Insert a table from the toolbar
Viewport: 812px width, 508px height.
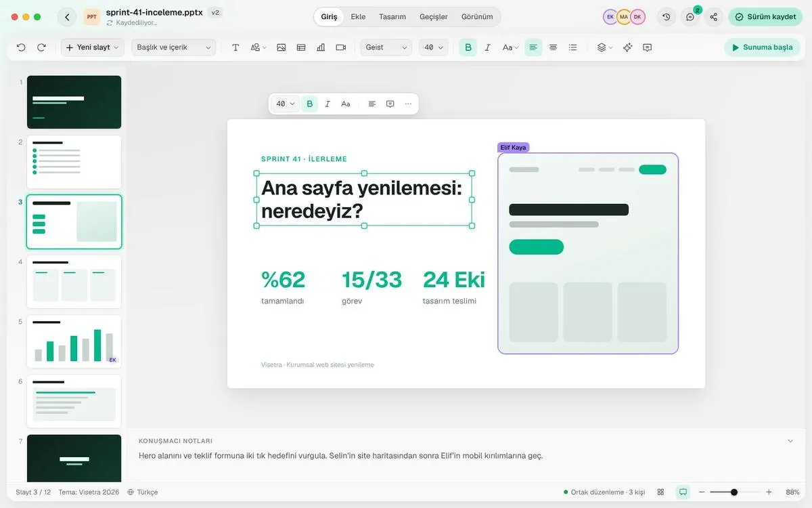301,47
